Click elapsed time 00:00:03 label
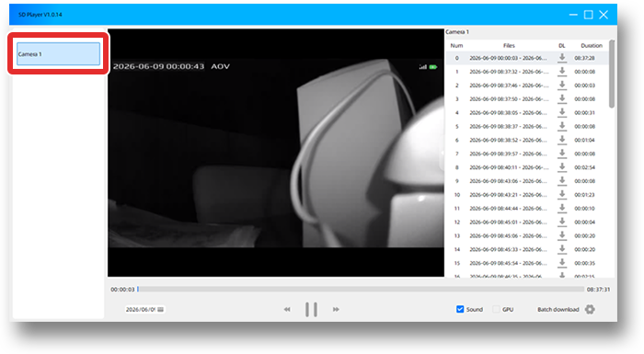Viewport: 644px width, 354px height. (x=122, y=290)
